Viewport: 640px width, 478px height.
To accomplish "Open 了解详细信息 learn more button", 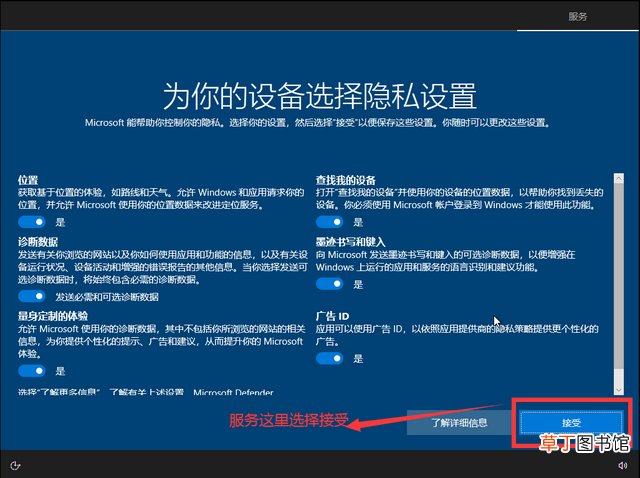I will coord(460,422).
